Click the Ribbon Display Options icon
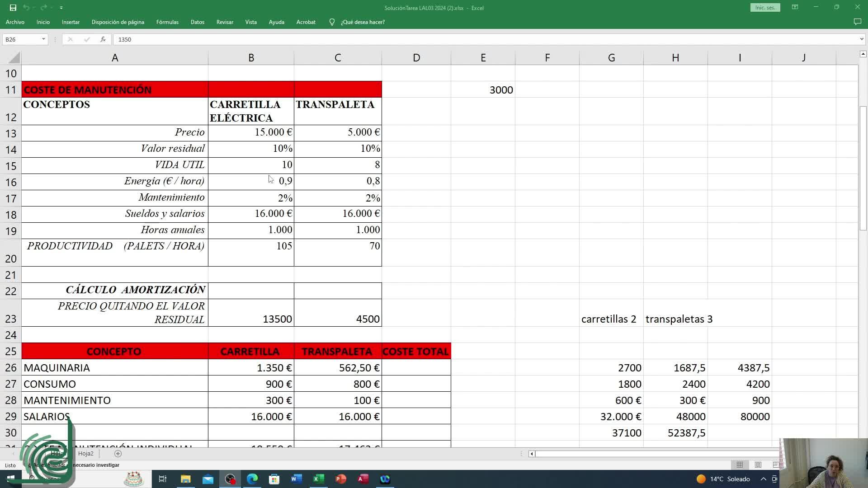The width and height of the screenshot is (868, 488). pyautogui.click(x=795, y=7)
